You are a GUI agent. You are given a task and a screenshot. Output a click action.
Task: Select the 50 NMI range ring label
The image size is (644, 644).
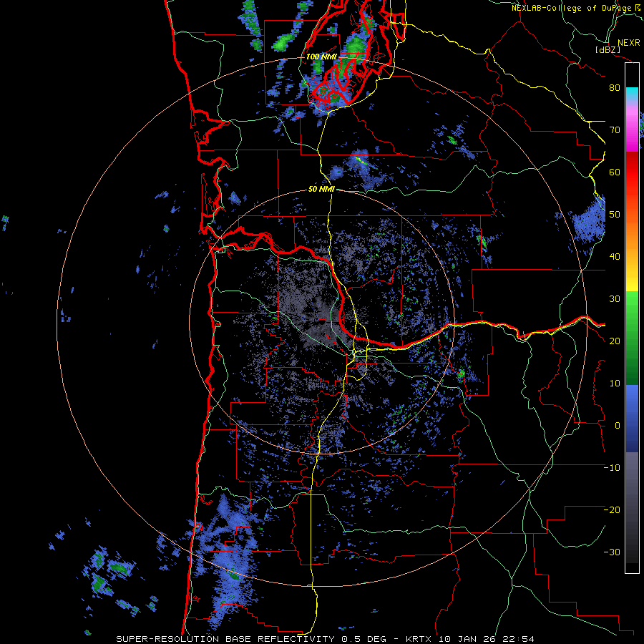(x=321, y=189)
